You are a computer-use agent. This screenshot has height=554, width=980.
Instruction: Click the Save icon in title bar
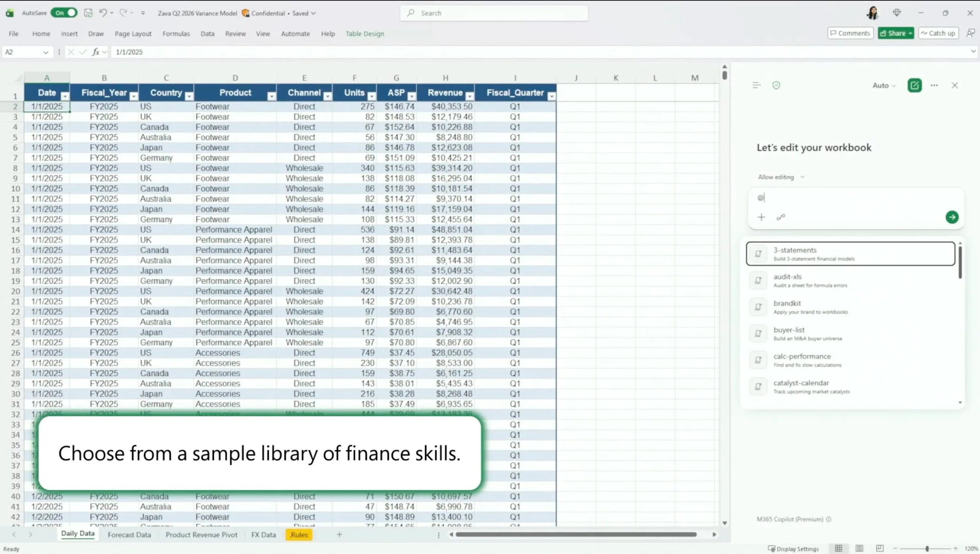point(88,13)
